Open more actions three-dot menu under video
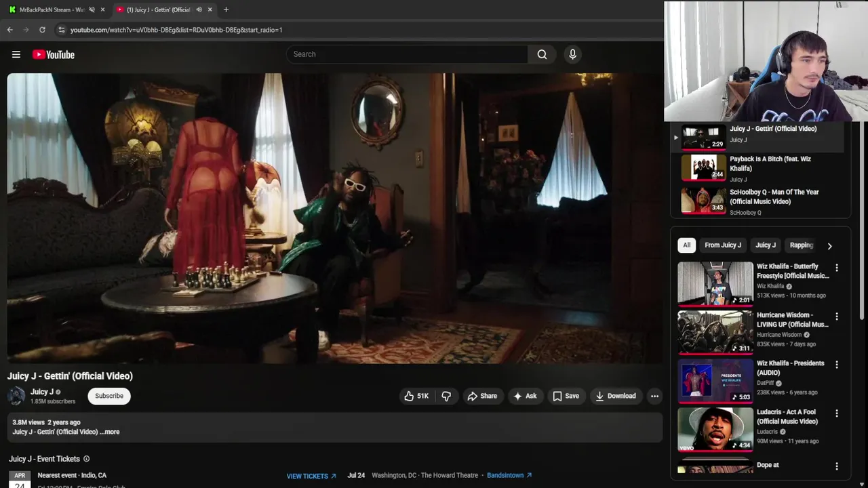Screen dimensions: 868x488 point(654,396)
